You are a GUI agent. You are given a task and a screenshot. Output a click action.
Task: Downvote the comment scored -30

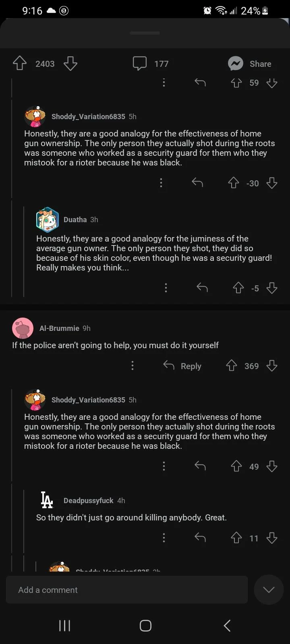pyautogui.click(x=272, y=183)
